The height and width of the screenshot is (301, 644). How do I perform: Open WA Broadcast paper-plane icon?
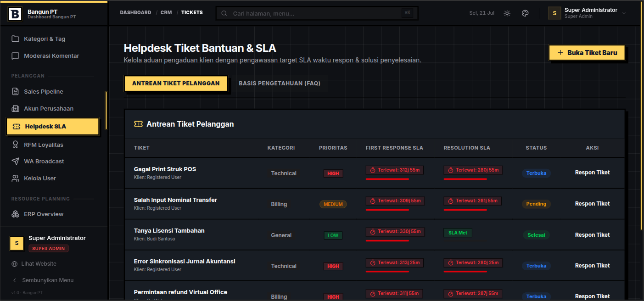coord(15,162)
